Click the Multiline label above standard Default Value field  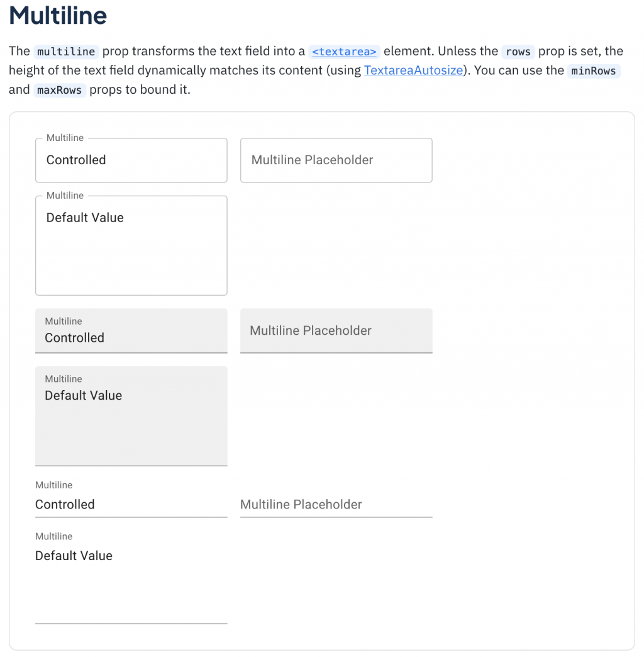point(54,536)
